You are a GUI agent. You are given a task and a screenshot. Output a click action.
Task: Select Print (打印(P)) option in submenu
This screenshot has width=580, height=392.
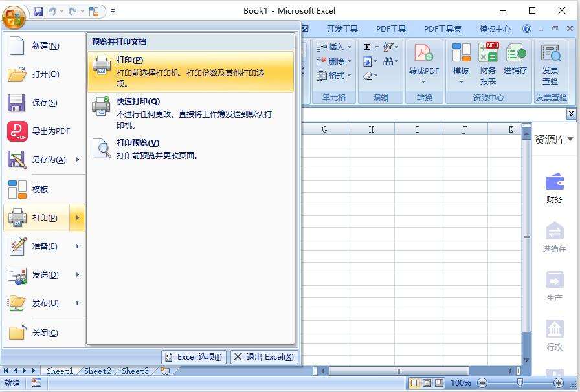(x=190, y=71)
